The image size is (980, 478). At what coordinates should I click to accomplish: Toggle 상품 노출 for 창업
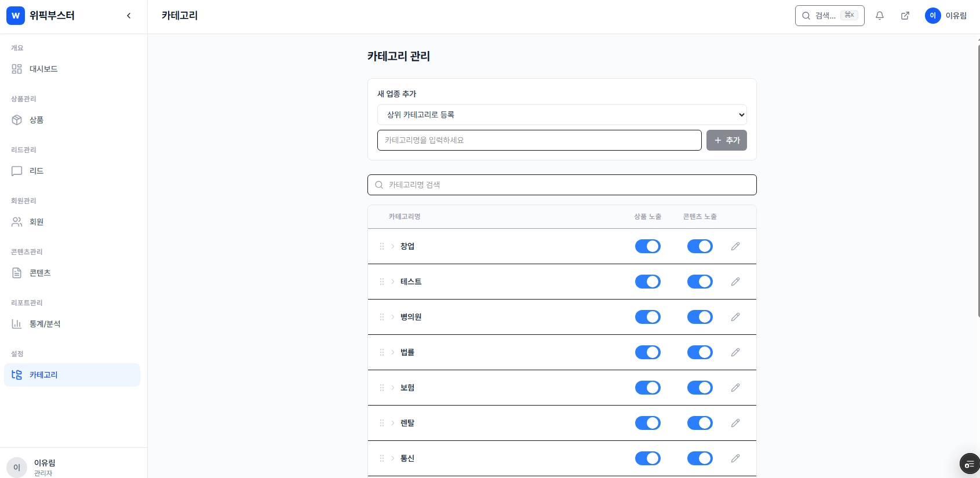click(x=648, y=246)
